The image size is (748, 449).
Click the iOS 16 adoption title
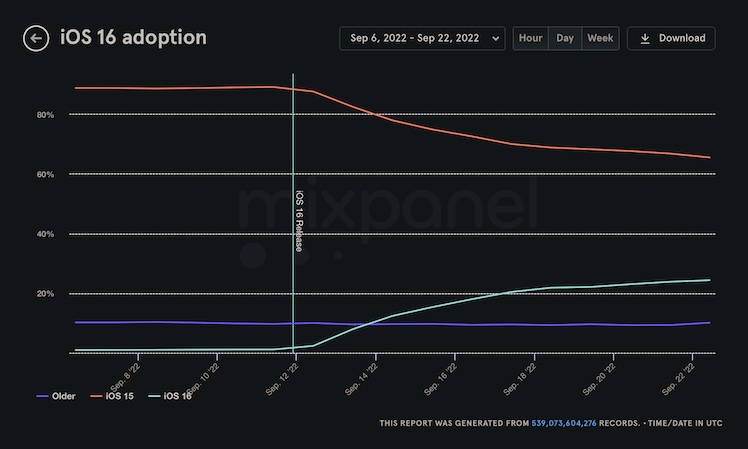[133, 38]
